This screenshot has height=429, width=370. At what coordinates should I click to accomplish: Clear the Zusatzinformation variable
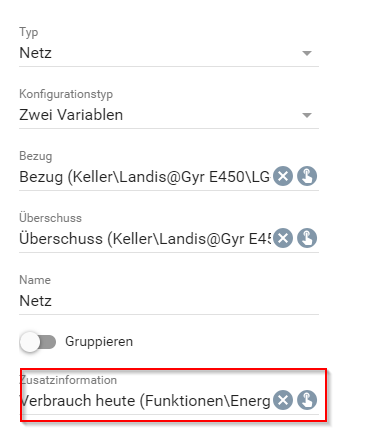point(283,400)
